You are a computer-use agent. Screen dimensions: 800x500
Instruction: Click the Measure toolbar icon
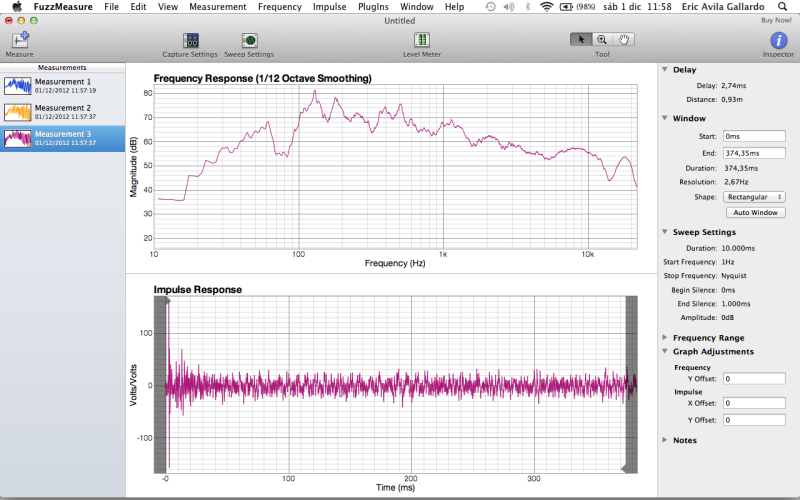tap(19, 40)
